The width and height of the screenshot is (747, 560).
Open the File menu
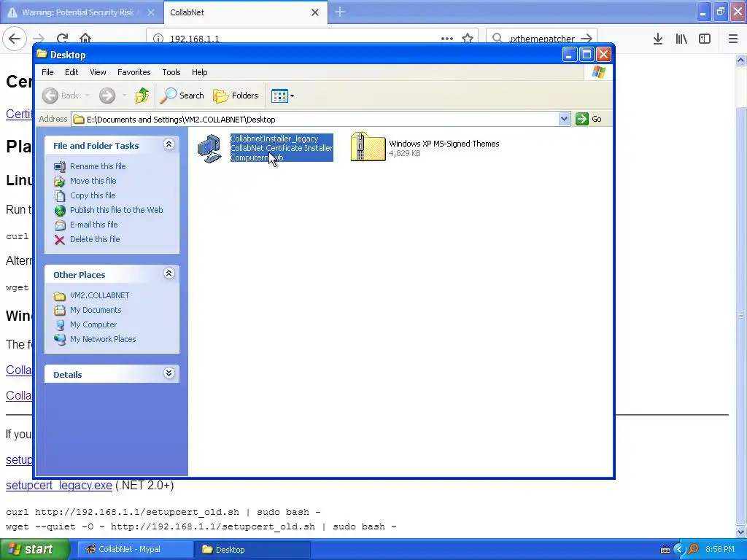47,72
